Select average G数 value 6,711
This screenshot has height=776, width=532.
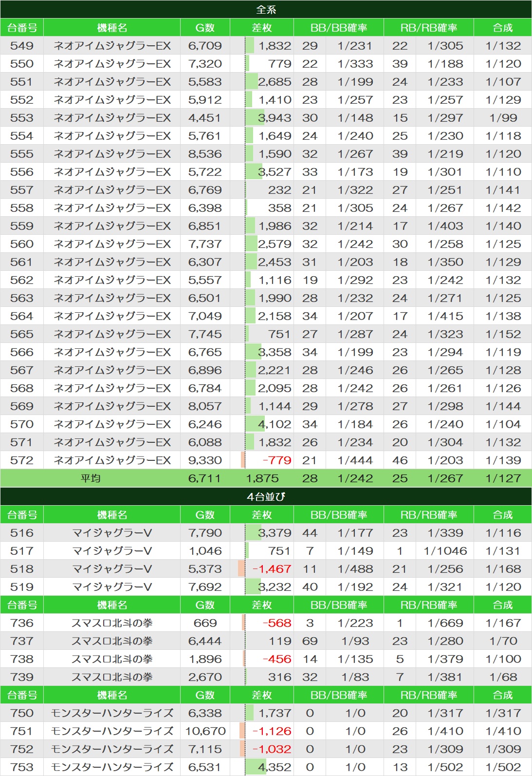point(204,478)
